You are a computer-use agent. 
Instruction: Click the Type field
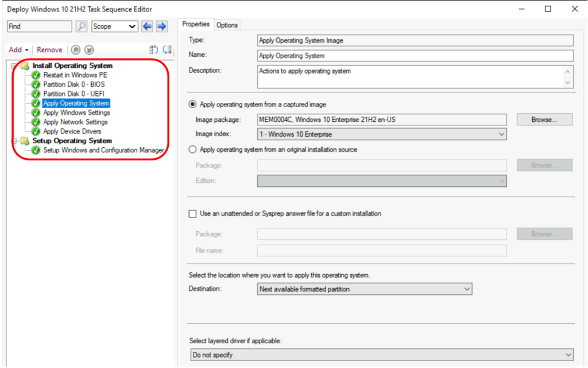click(x=415, y=41)
